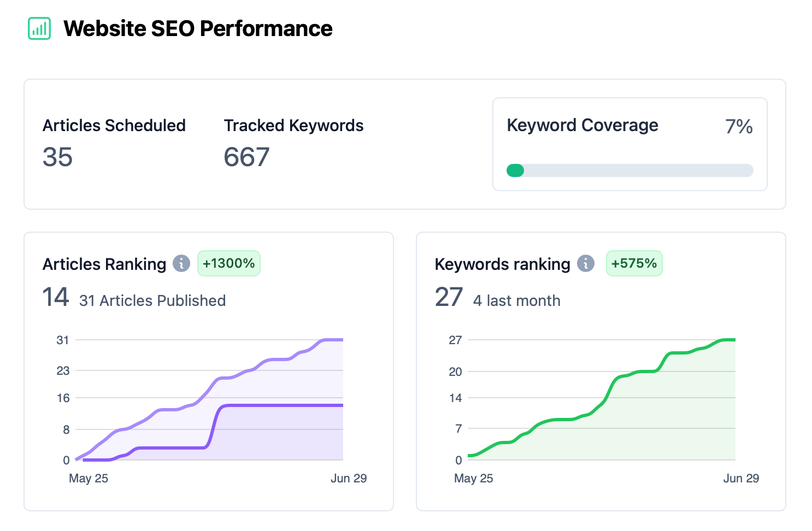The height and width of the screenshot is (531, 812).
Task: Click the Keywords ranking info icon
Action: coord(586,263)
